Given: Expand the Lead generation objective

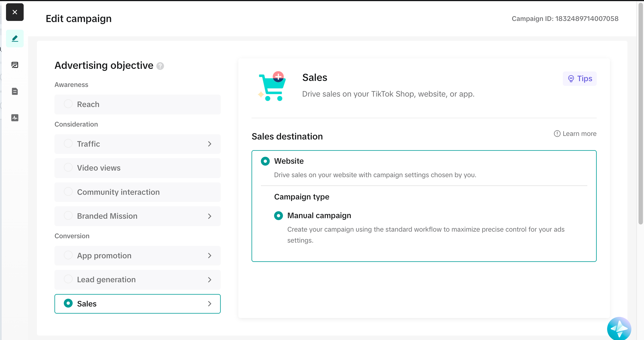Looking at the screenshot, I should [x=209, y=280].
